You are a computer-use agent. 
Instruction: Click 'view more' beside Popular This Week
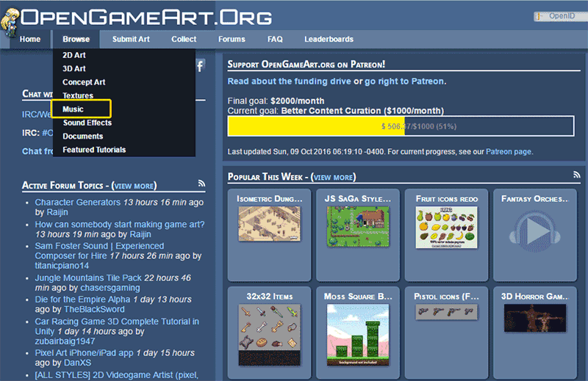(333, 177)
